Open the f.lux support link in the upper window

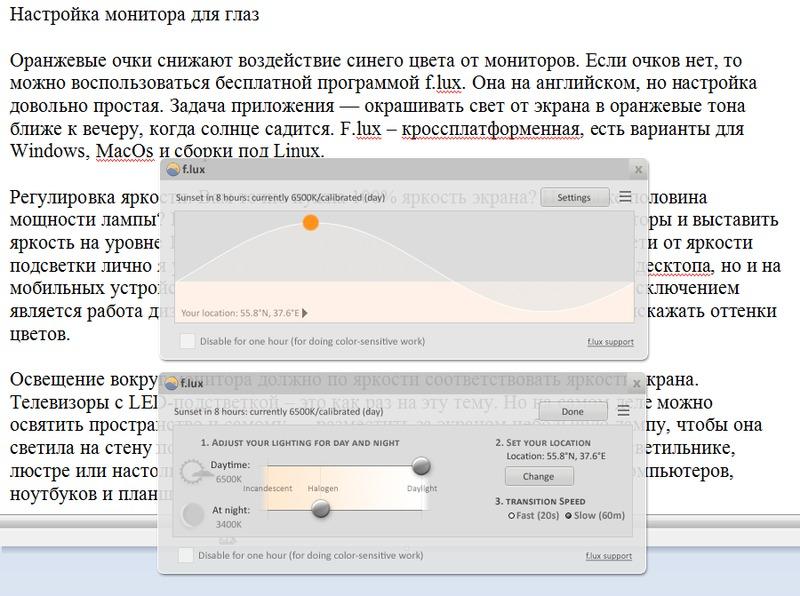pyautogui.click(x=609, y=342)
